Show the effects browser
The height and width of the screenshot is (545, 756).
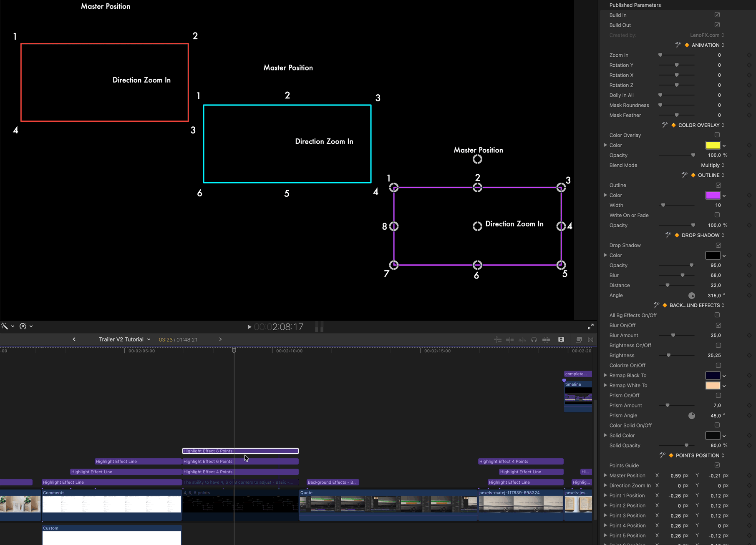click(x=579, y=340)
